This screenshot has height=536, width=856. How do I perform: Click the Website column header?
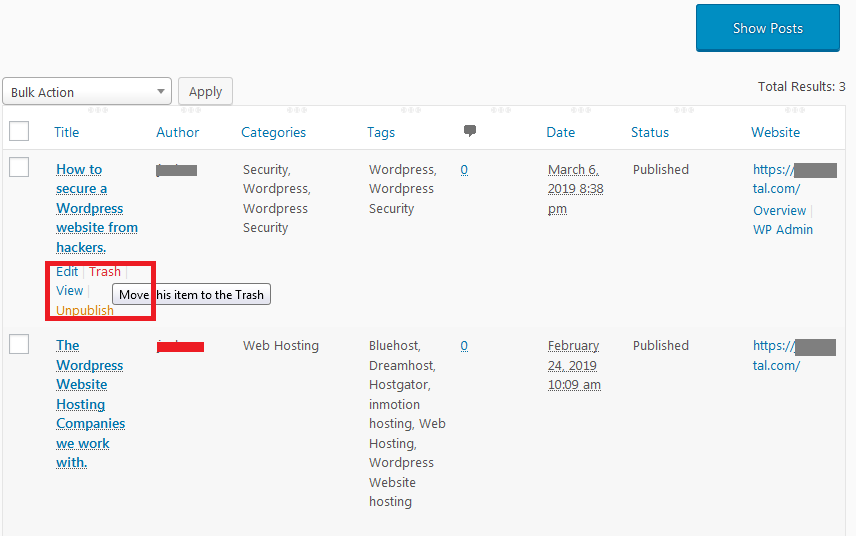pos(775,132)
